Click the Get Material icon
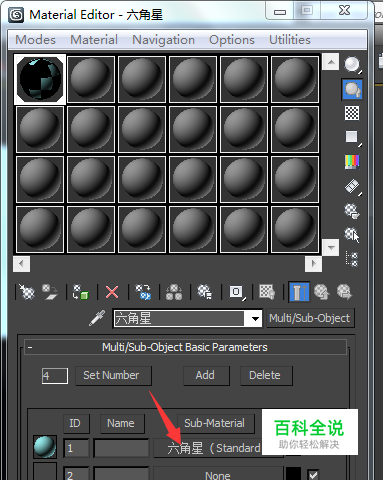The image size is (383, 480). tap(27, 292)
